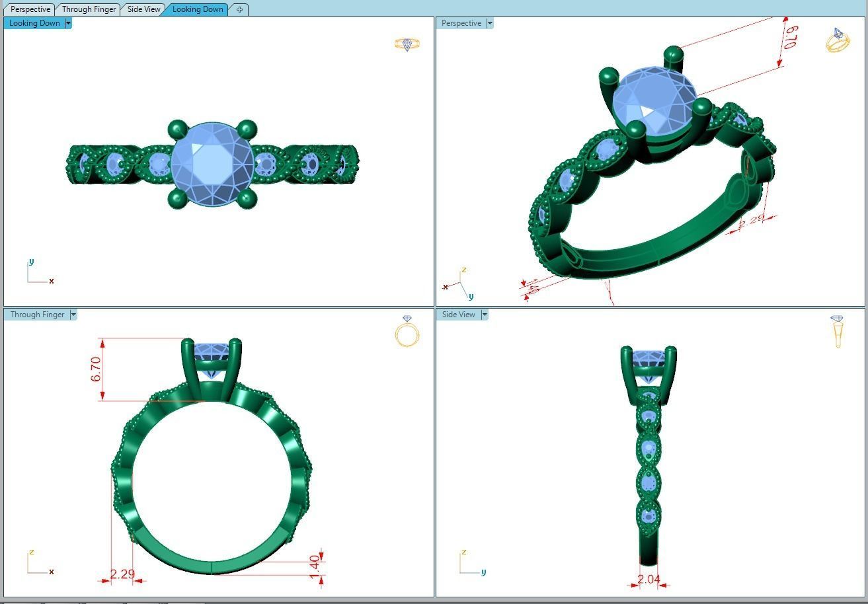Screen dimensions: 868x604
Task: Select the 1.40 dimension in Through Finger view
Action: click(x=315, y=566)
